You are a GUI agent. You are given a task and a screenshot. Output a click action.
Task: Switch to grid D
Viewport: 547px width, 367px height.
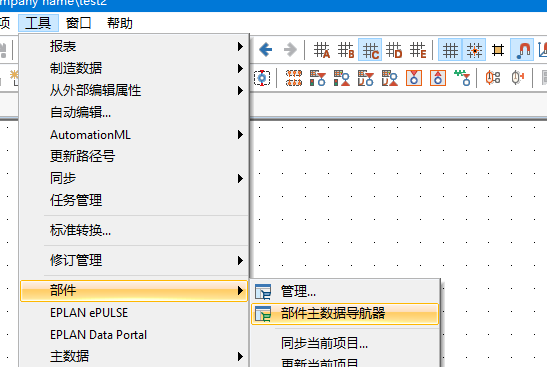pyautogui.click(x=394, y=50)
